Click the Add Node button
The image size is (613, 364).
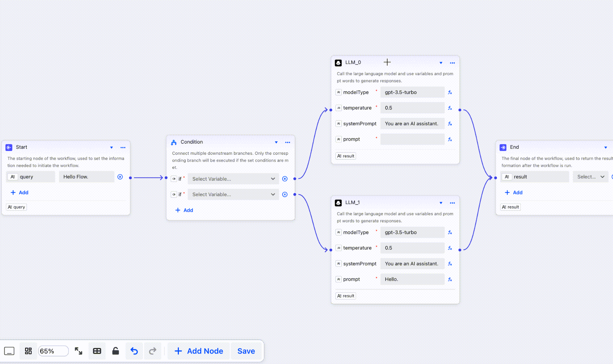(199, 351)
